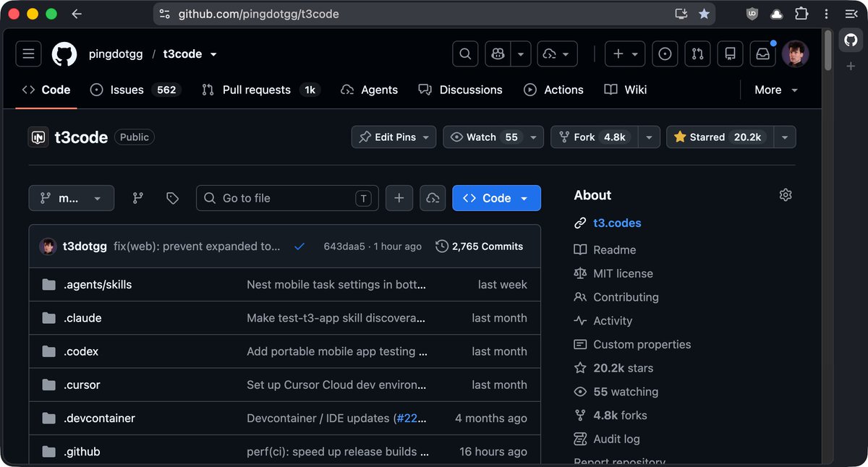Viewport: 868px width, 467px height.
Task: Open the Wiki tab
Action: [x=626, y=90]
